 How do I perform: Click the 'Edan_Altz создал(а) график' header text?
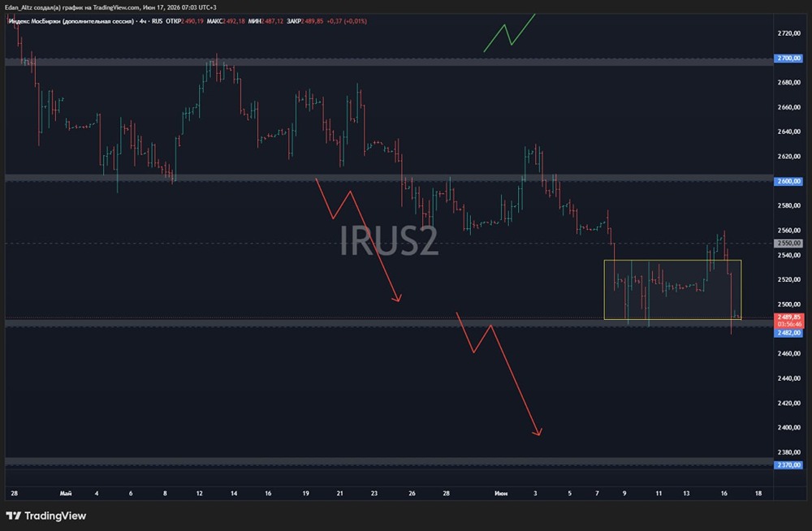[44, 7]
